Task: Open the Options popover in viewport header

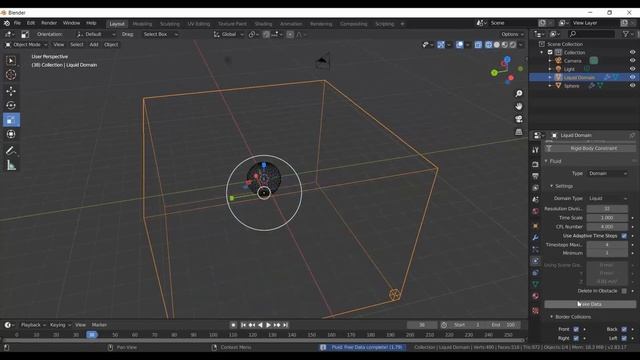Action: pyautogui.click(x=512, y=34)
